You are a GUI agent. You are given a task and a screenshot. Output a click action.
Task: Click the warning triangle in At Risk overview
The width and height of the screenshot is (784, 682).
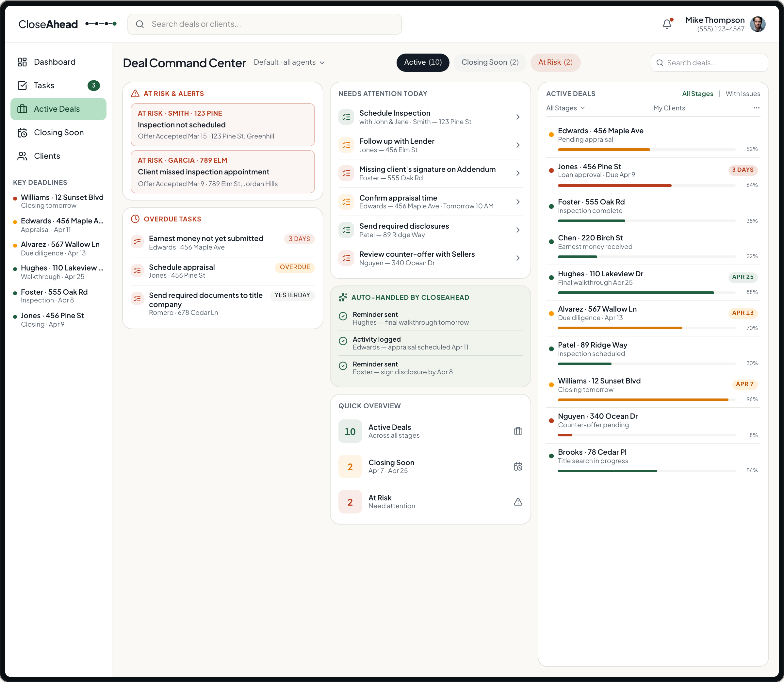click(x=517, y=502)
